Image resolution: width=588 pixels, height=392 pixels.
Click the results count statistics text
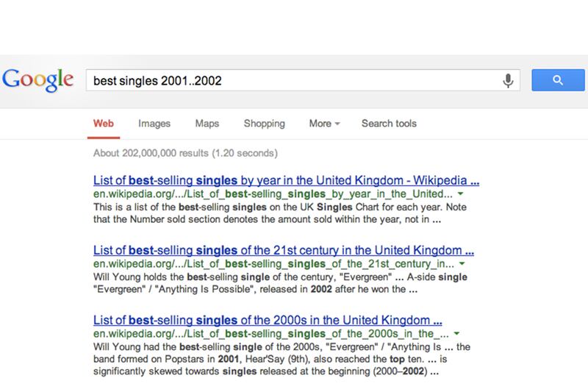[x=186, y=154]
